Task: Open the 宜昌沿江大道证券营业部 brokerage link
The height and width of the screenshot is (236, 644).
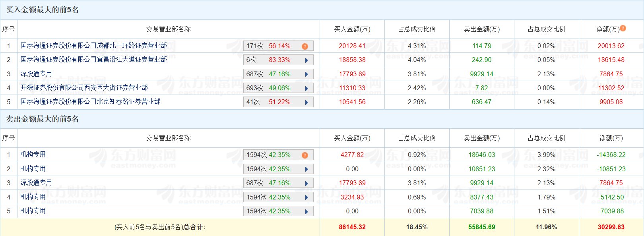Action: pyautogui.click(x=94, y=60)
